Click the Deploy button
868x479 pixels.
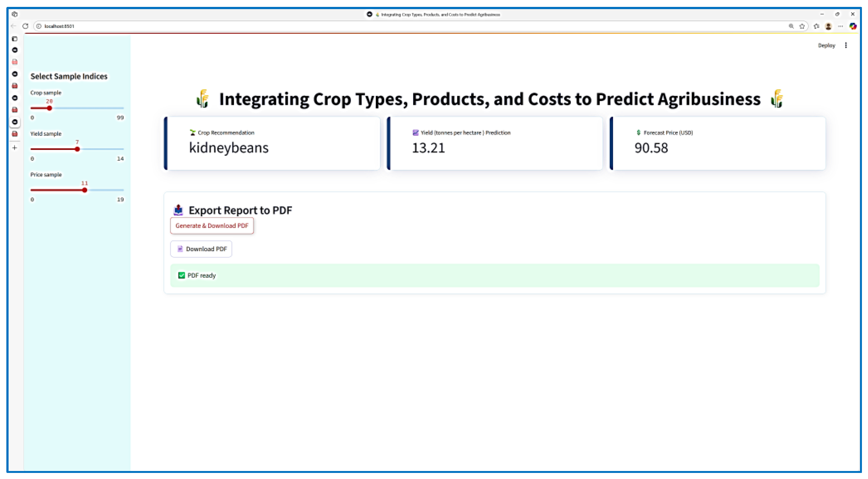(x=826, y=45)
